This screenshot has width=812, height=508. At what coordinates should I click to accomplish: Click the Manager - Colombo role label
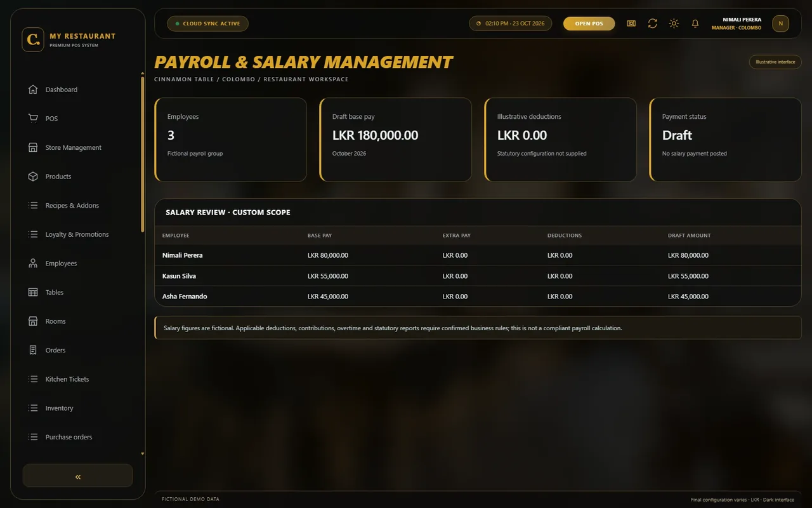pos(737,28)
